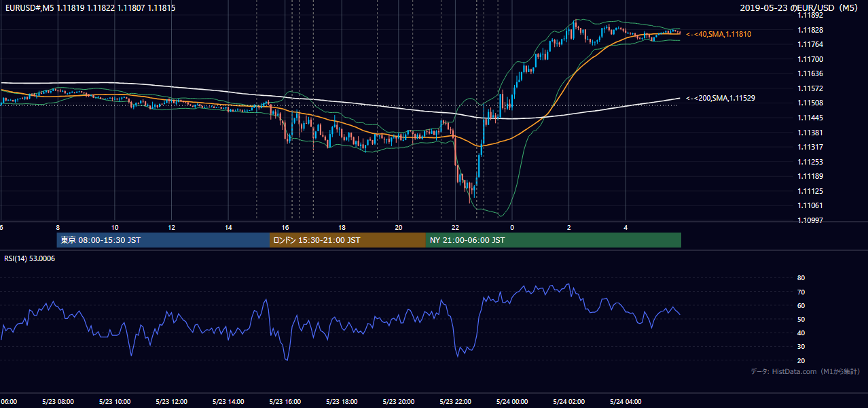Click price axis label 1.11253

pyautogui.click(x=810, y=162)
